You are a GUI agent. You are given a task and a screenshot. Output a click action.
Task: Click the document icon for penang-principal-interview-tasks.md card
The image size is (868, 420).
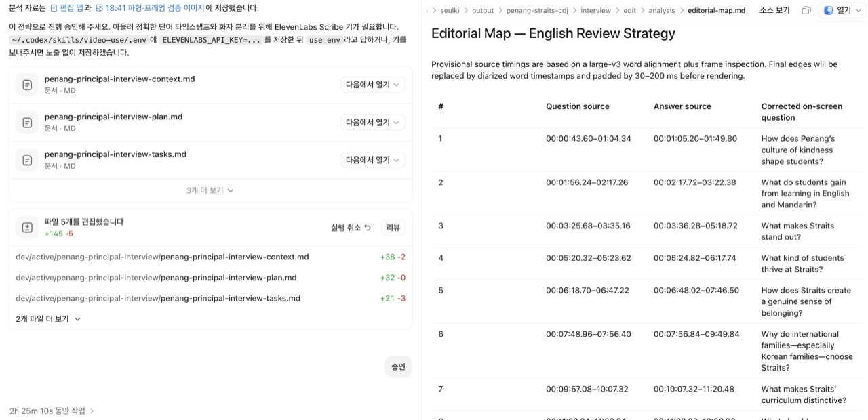pos(27,161)
